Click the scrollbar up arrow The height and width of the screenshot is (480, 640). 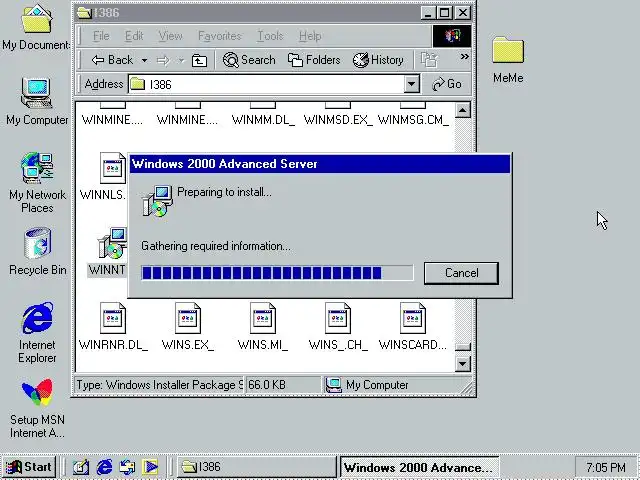(x=463, y=110)
